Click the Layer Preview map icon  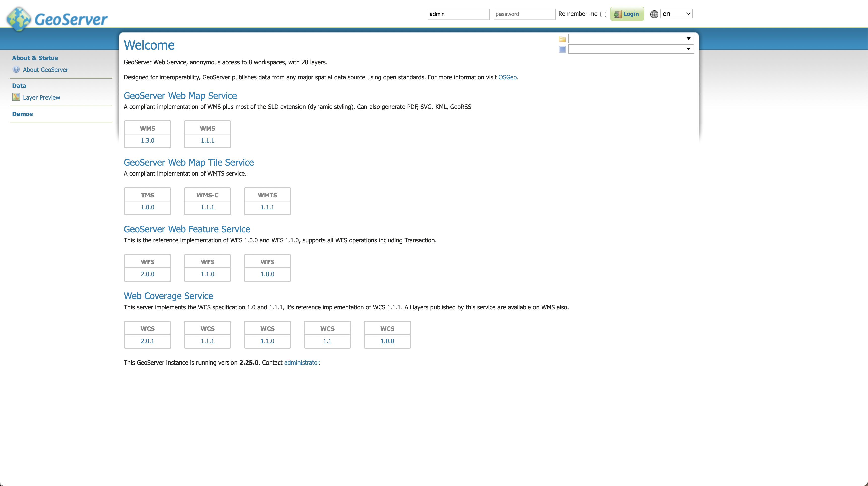(x=16, y=97)
